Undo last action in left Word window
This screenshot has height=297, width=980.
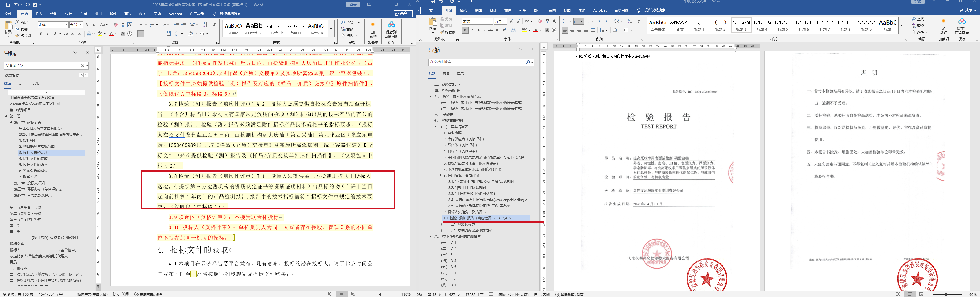tap(16, 5)
